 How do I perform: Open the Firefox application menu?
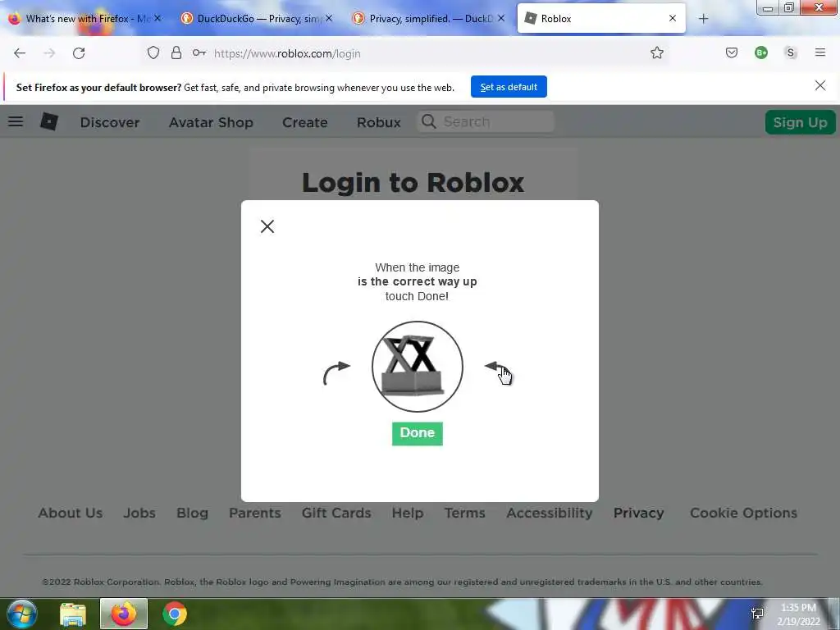coord(820,52)
